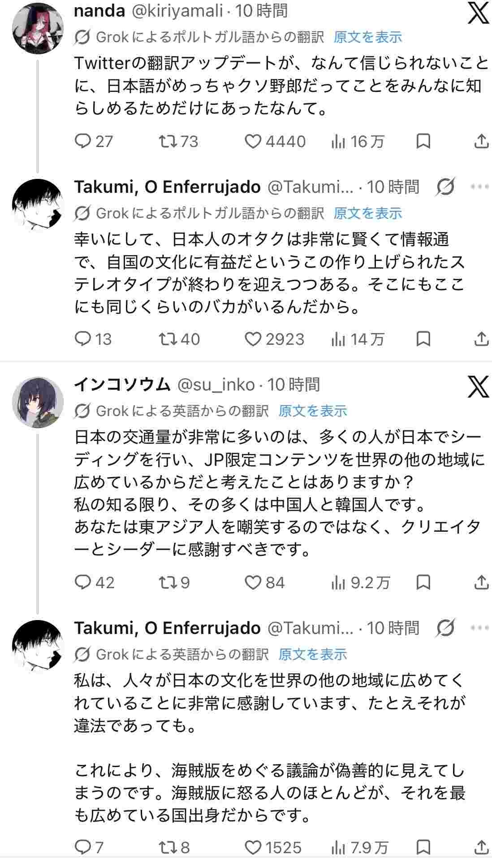The width and height of the screenshot is (492, 868).
Task: Toggle like on Takumi's tweet with 2923 likes
Action: pos(253,339)
